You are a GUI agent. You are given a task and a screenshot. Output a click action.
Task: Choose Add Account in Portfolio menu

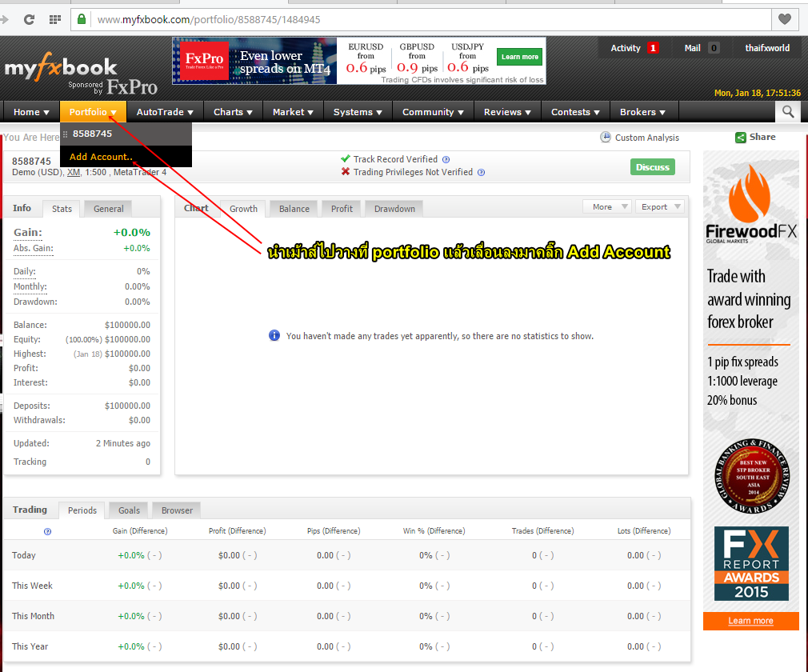click(x=126, y=157)
